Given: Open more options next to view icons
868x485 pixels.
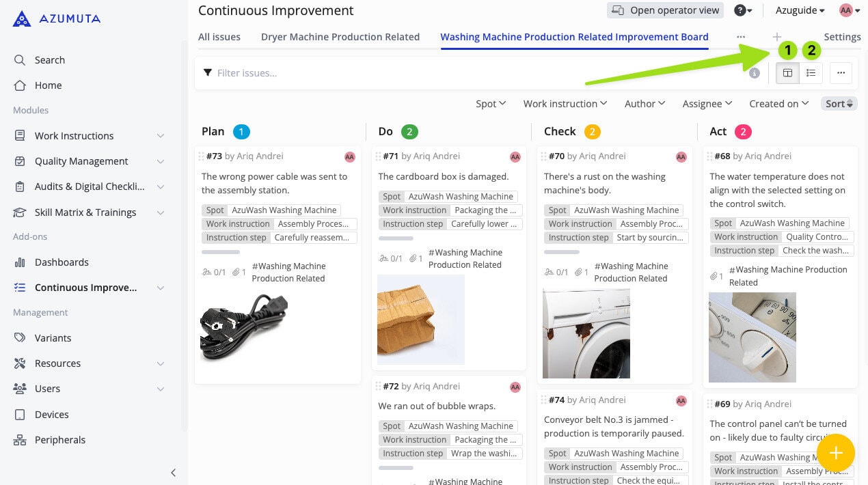Looking at the screenshot, I should [841, 73].
